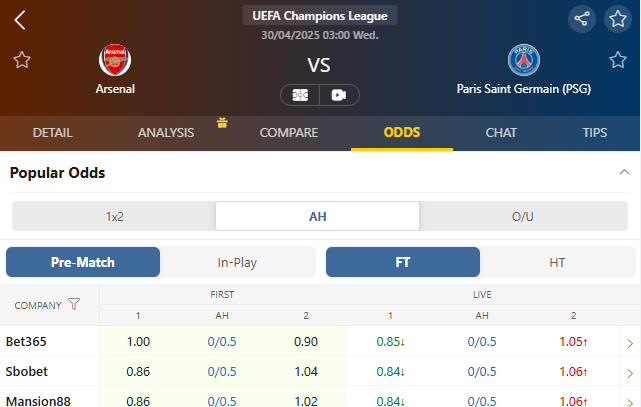Expand Sbobet odds row arrow

coord(629,372)
